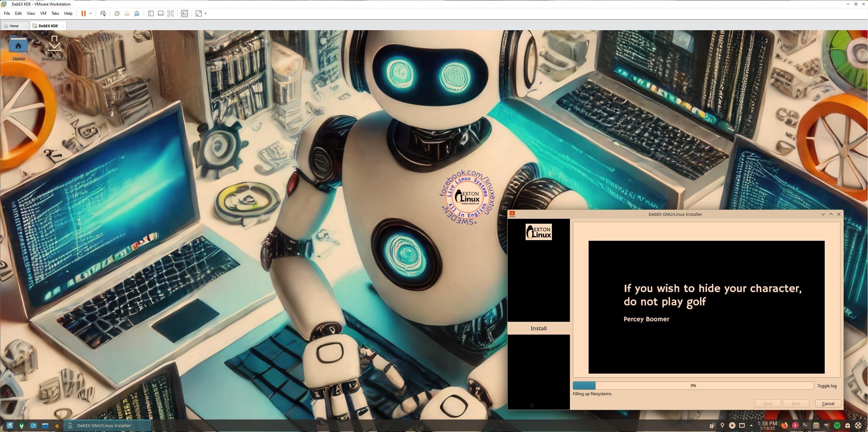Click the Exton Linux logo in installer sidebar
Viewport: 868px width, 432px height.
tap(538, 232)
